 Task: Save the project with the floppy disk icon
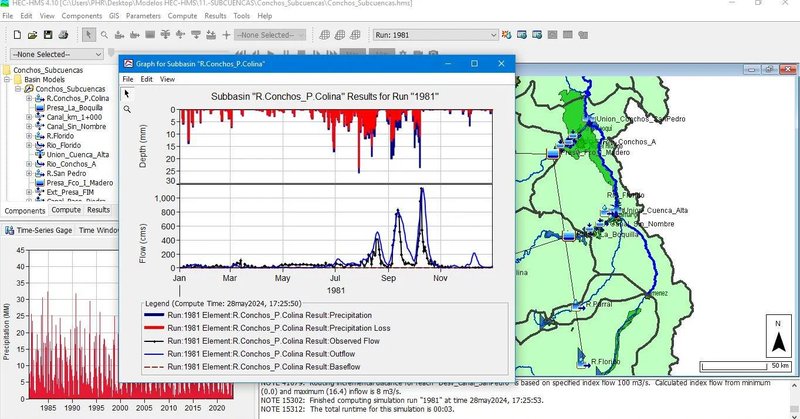[48, 35]
